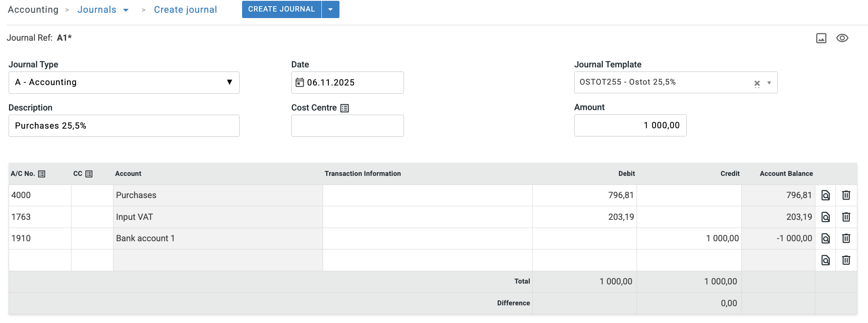Open the Journal Template dropdown arrow

point(769,83)
